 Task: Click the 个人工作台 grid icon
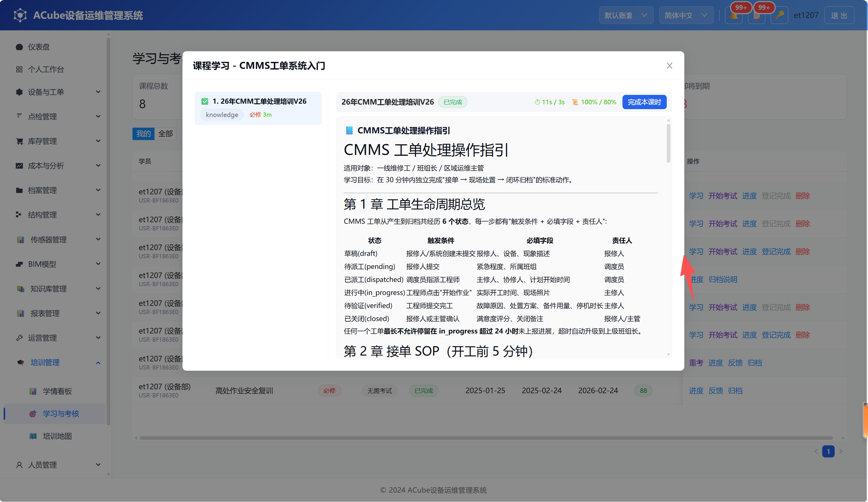19,70
